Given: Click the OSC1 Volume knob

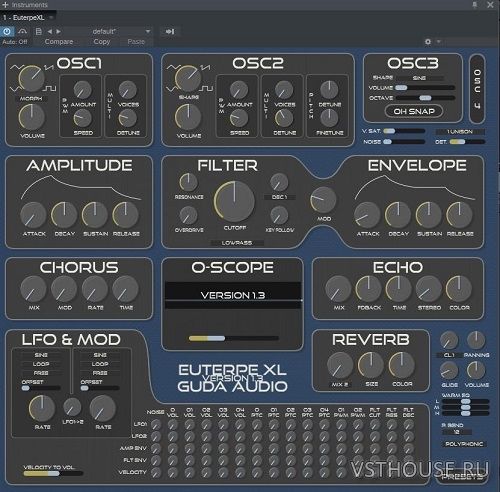Looking at the screenshot, I should pos(32,117).
